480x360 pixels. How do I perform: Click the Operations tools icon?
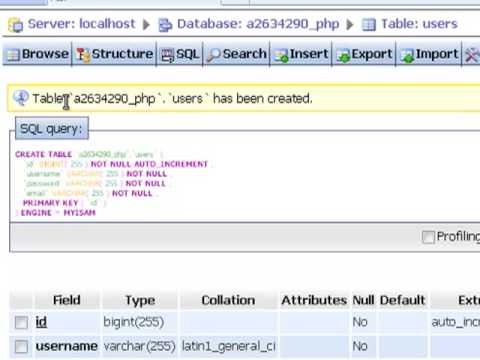tap(472, 55)
